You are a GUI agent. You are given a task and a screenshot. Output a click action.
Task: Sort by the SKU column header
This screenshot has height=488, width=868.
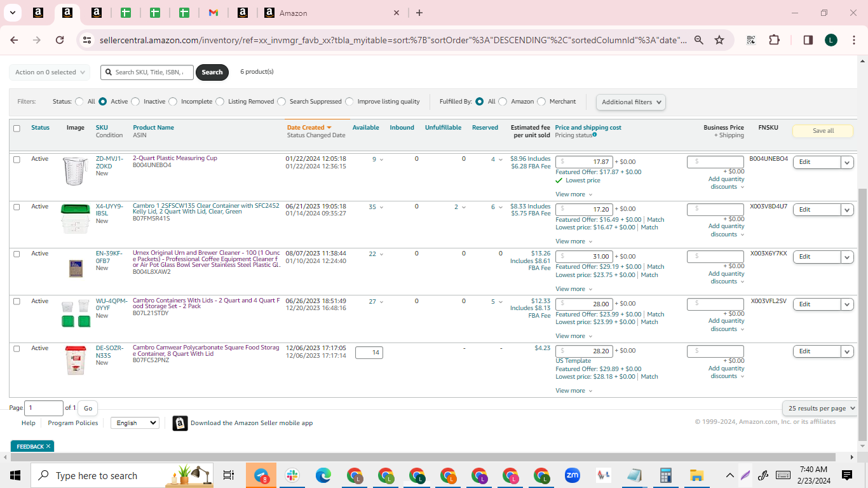(x=102, y=128)
